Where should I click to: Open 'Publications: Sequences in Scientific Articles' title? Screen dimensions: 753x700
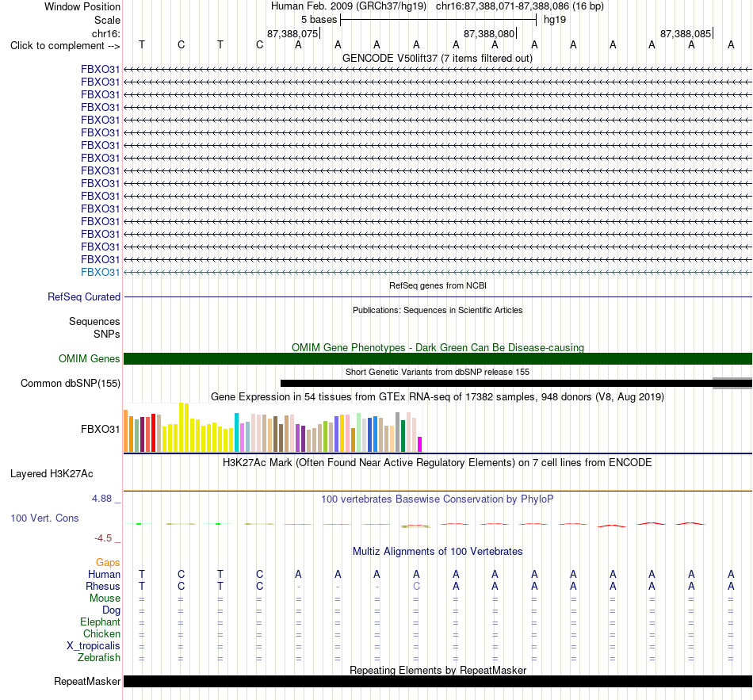pos(438,310)
